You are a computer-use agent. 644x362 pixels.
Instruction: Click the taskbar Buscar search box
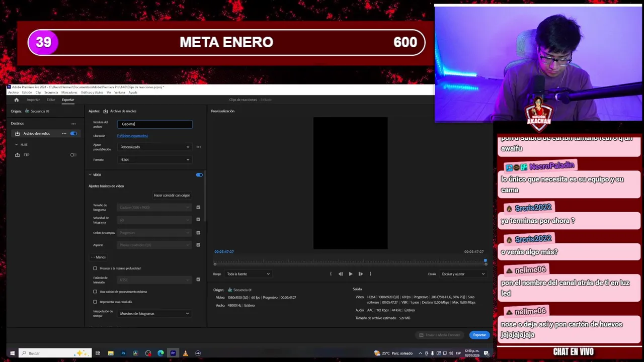[55, 353]
